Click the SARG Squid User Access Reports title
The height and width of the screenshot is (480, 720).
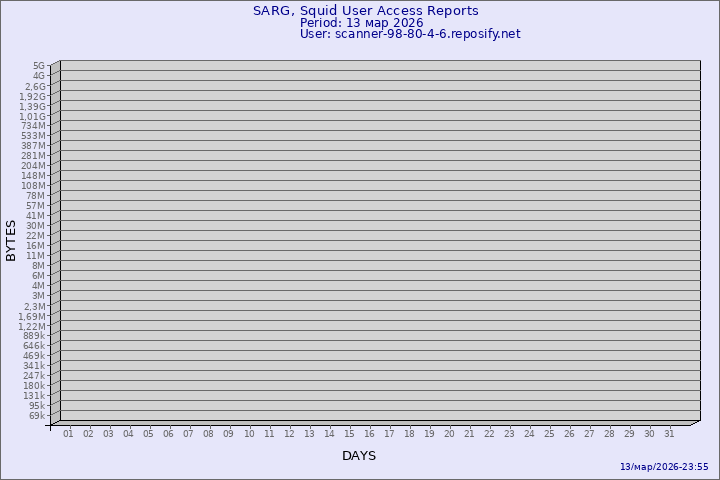[365, 11]
